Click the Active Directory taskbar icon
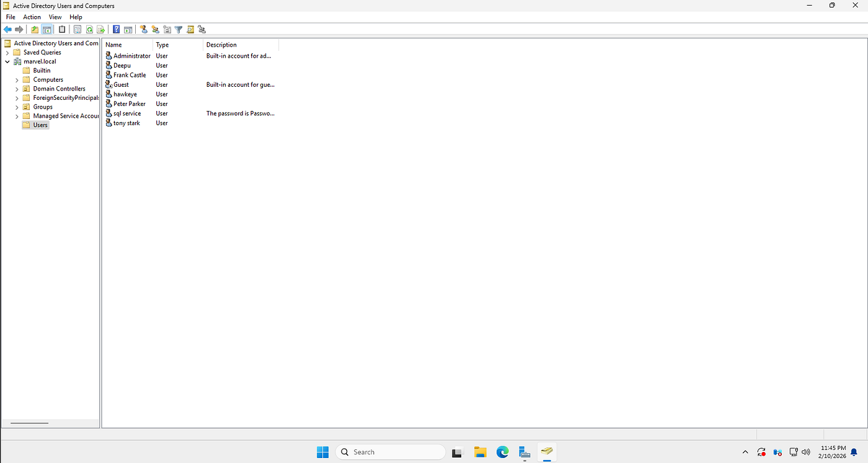Viewport: 868px width, 463px height. pyautogui.click(x=547, y=452)
